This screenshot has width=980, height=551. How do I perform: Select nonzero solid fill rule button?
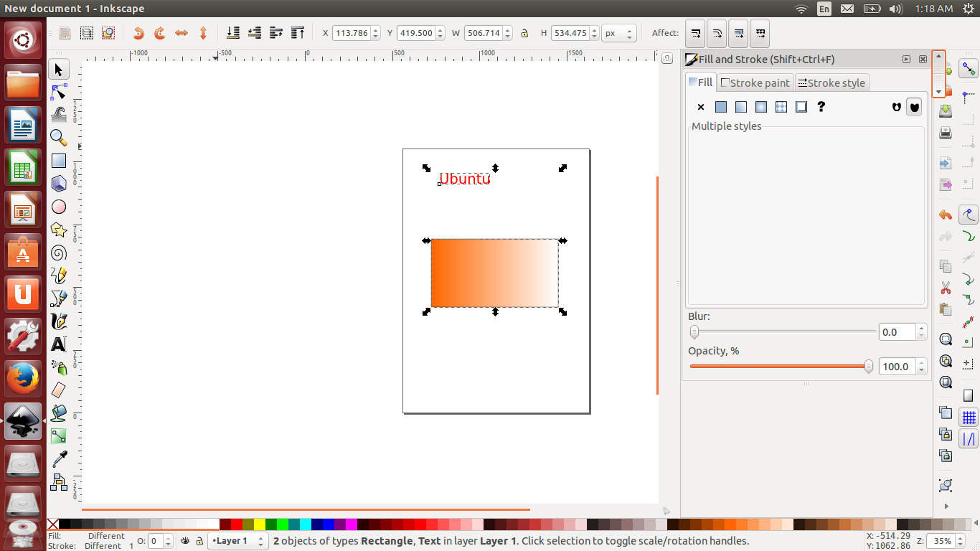[914, 107]
